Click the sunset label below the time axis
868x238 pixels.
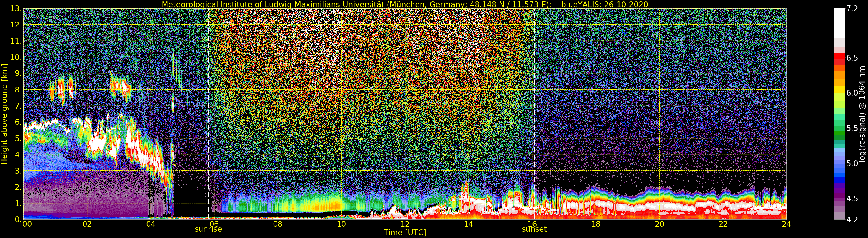coord(534,229)
